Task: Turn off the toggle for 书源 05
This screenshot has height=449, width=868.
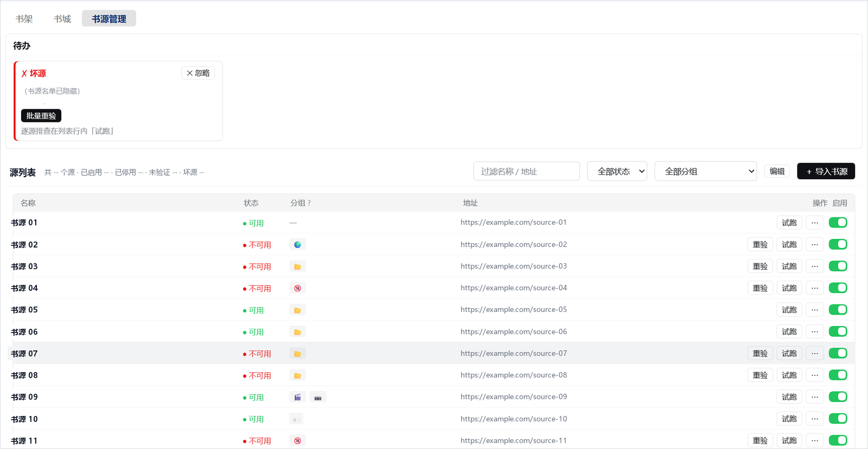Action: pyautogui.click(x=838, y=310)
